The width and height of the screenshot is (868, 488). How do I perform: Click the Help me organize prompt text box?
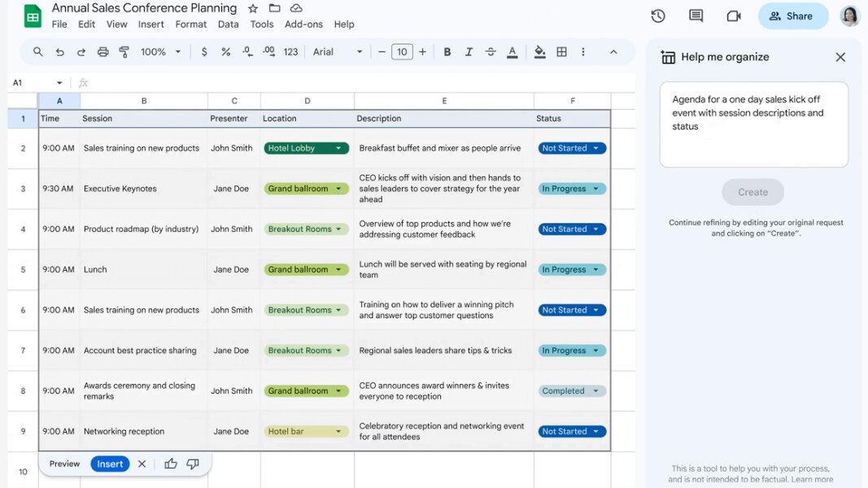click(x=753, y=124)
